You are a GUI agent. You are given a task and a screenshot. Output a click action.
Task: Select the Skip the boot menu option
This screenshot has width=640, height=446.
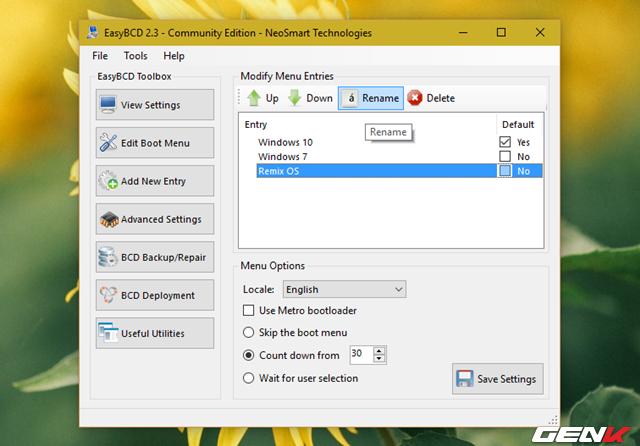click(250, 332)
